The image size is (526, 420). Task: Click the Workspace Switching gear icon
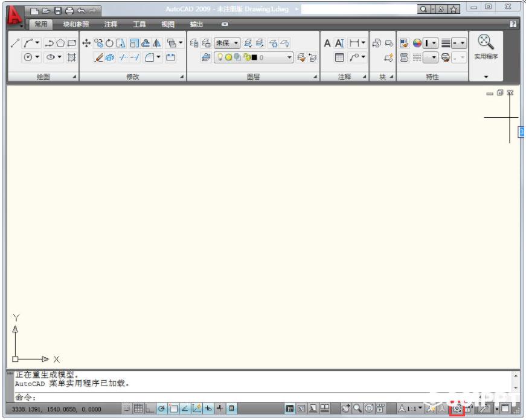457,409
